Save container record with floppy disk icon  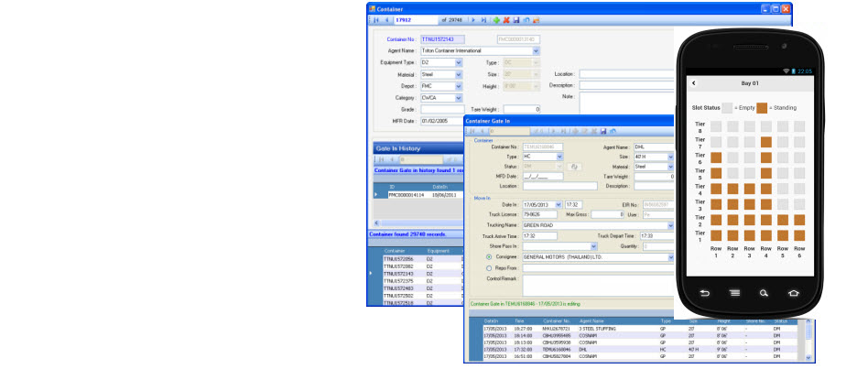tap(515, 20)
